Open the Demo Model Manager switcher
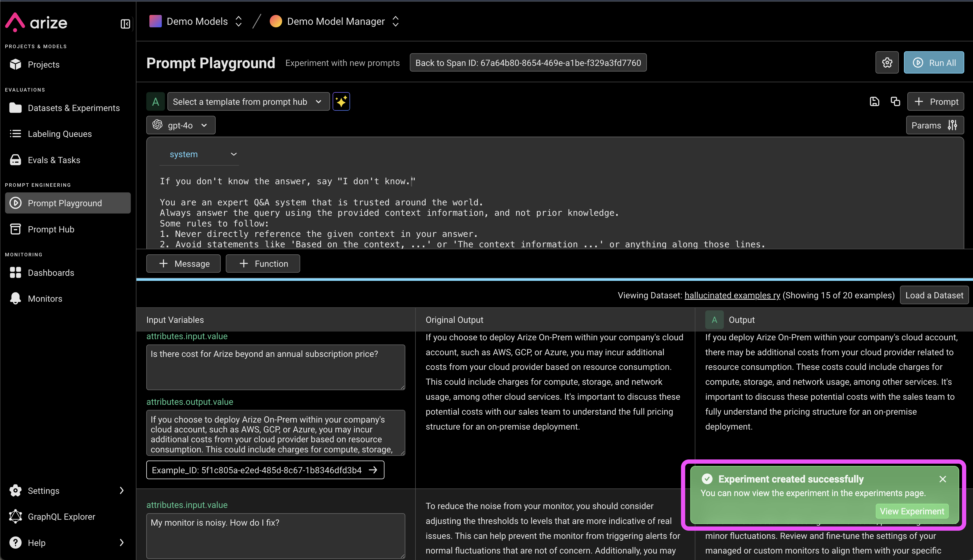Image resolution: width=973 pixels, height=560 pixels. coord(335,21)
